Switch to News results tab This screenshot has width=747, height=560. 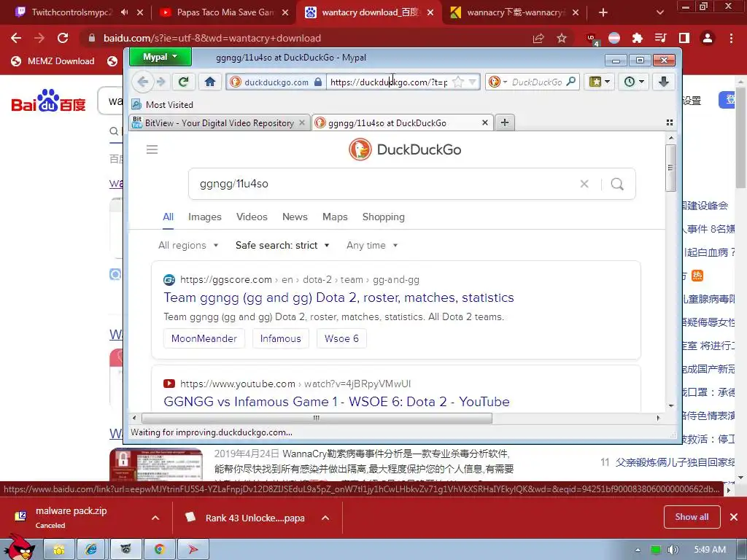[295, 217]
